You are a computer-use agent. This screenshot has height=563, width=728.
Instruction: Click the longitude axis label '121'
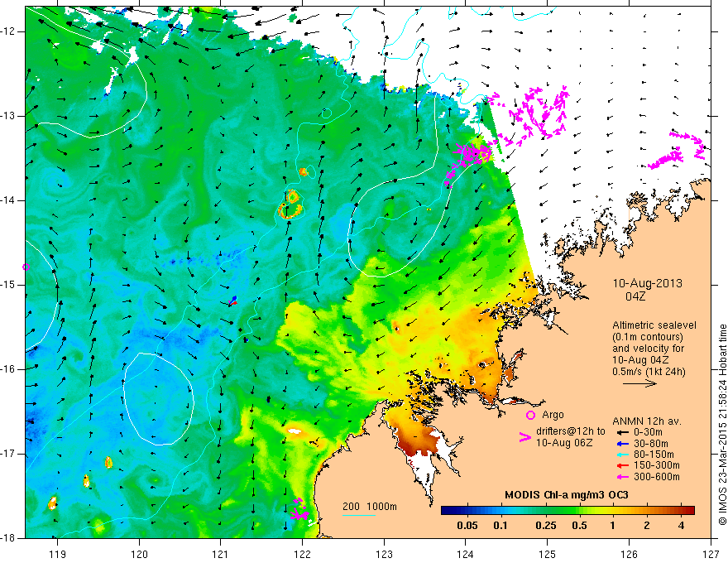pos(221,554)
